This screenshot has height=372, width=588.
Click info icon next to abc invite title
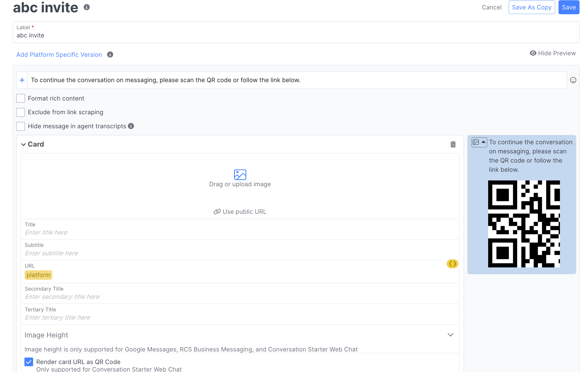[x=87, y=7]
